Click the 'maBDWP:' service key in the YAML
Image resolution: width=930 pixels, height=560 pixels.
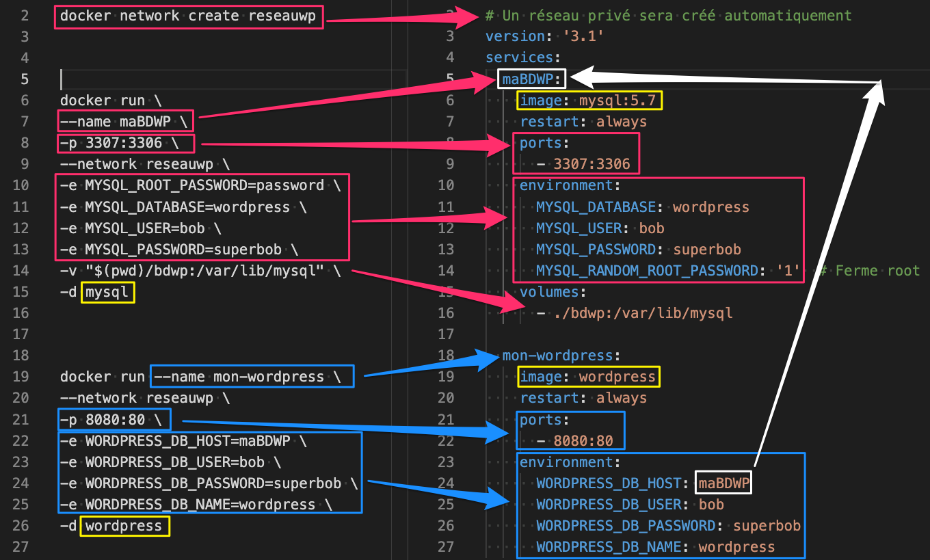pos(531,79)
